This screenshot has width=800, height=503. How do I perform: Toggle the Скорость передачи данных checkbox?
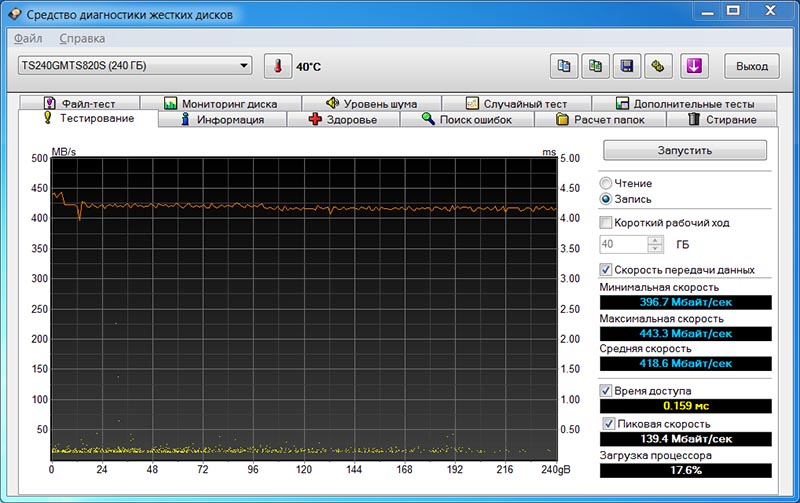(x=606, y=269)
